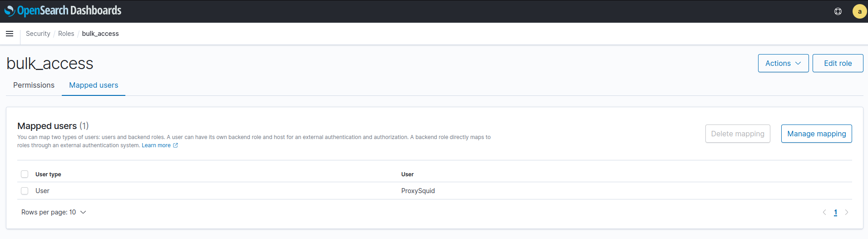The width and height of the screenshot is (868, 239).
Task: Sort by the User type column header
Action: tap(48, 174)
